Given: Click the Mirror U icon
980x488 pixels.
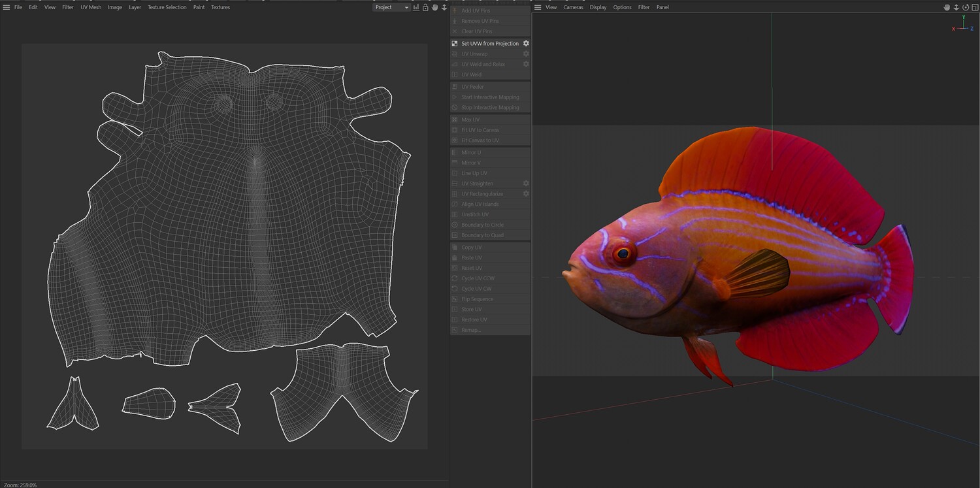Looking at the screenshot, I should pyautogui.click(x=455, y=152).
